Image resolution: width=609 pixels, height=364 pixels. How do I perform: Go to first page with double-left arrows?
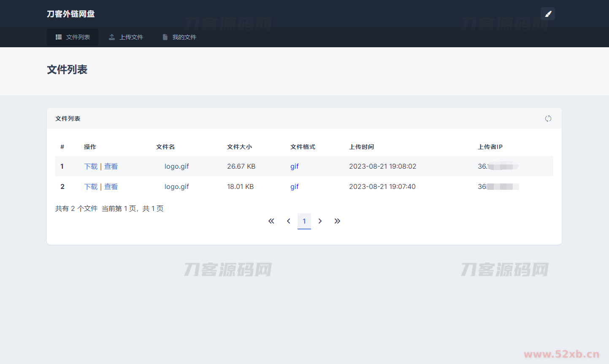tap(271, 221)
